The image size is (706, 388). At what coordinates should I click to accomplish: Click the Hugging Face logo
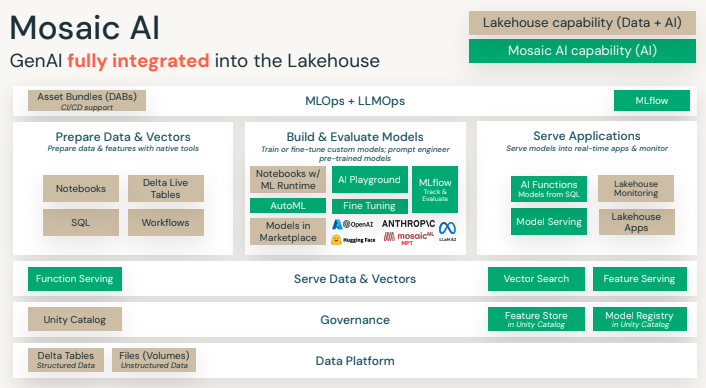[x=353, y=239]
